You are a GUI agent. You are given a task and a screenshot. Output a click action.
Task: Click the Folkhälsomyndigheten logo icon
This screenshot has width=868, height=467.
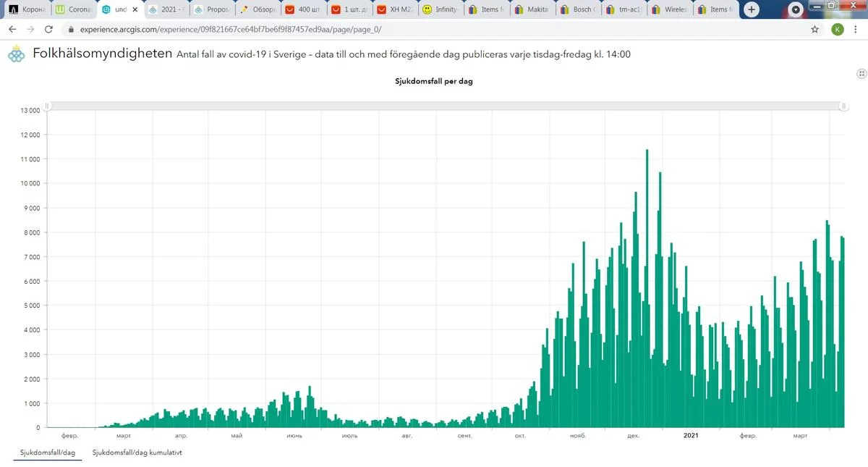coord(16,55)
